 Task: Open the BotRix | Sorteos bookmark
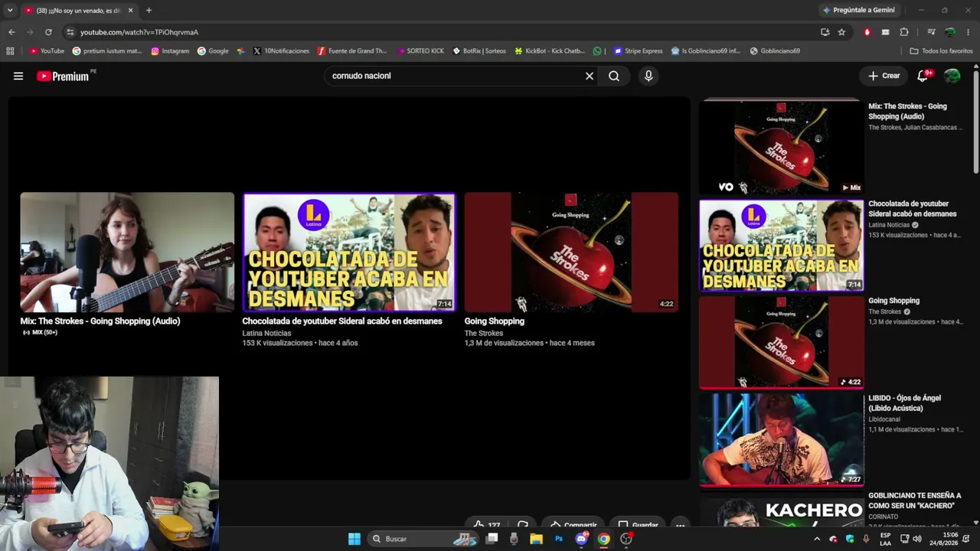479,51
